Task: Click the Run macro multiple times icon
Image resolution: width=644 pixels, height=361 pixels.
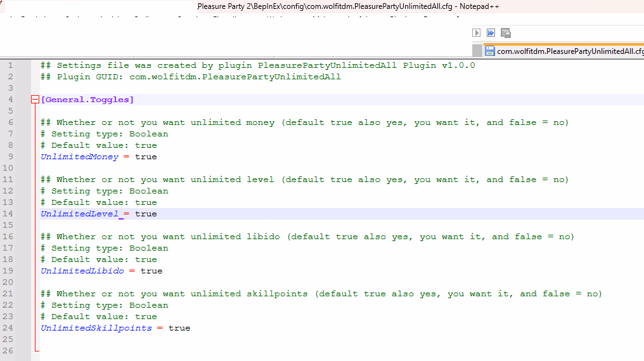Action: click(491, 32)
